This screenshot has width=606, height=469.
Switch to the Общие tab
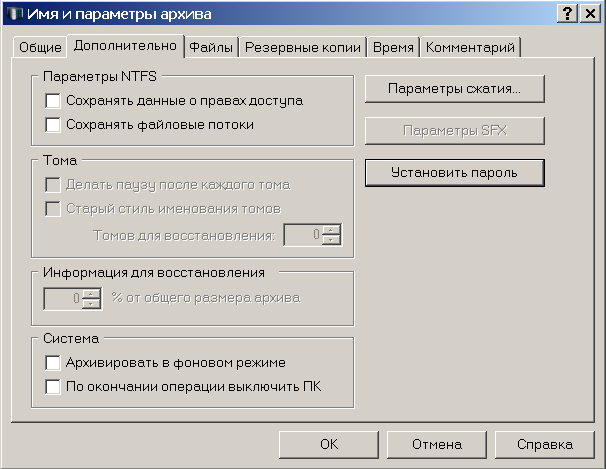[40, 47]
